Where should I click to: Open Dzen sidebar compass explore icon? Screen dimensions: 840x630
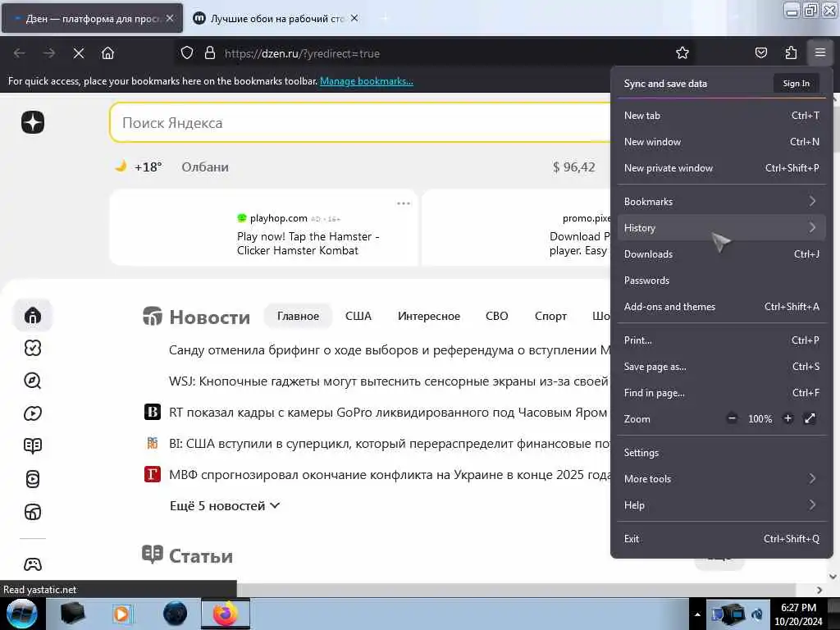[33, 381]
